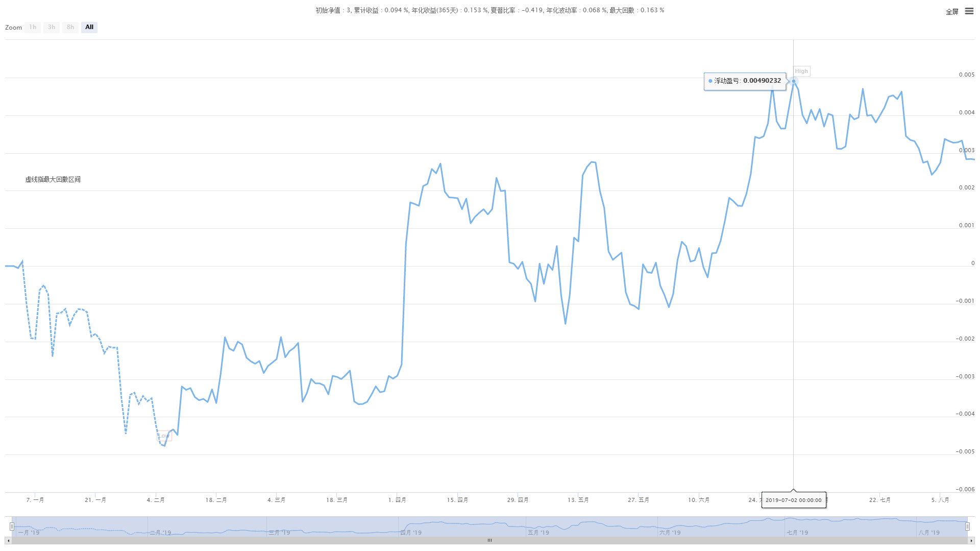Screen dimensions: 980x551
Task: Click the navigator right range handle
Action: [967, 526]
